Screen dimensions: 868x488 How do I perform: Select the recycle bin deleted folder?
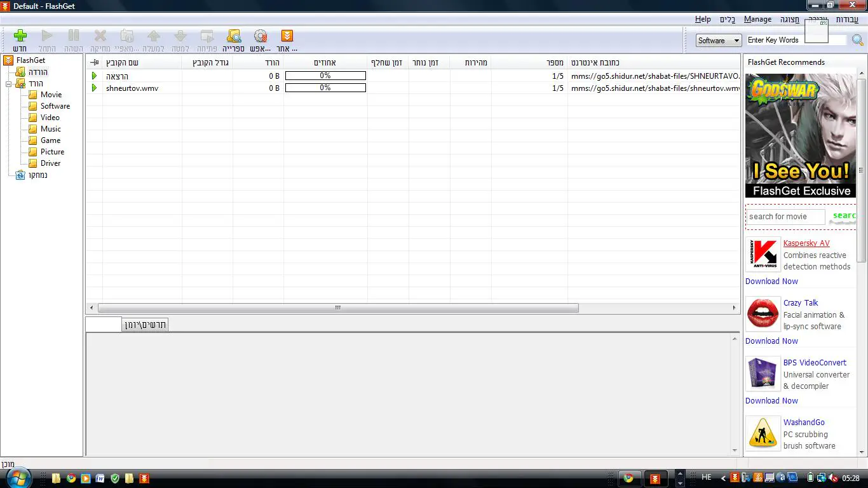pos(20,175)
